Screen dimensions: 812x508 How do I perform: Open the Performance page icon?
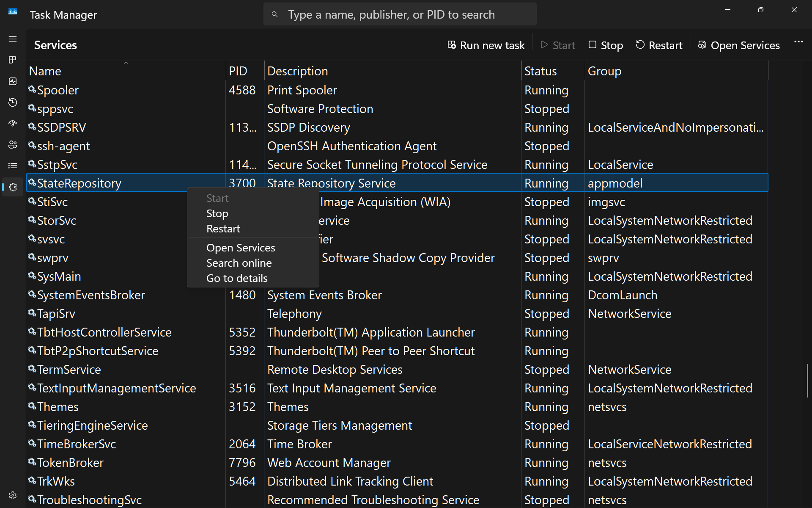pyautogui.click(x=13, y=81)
